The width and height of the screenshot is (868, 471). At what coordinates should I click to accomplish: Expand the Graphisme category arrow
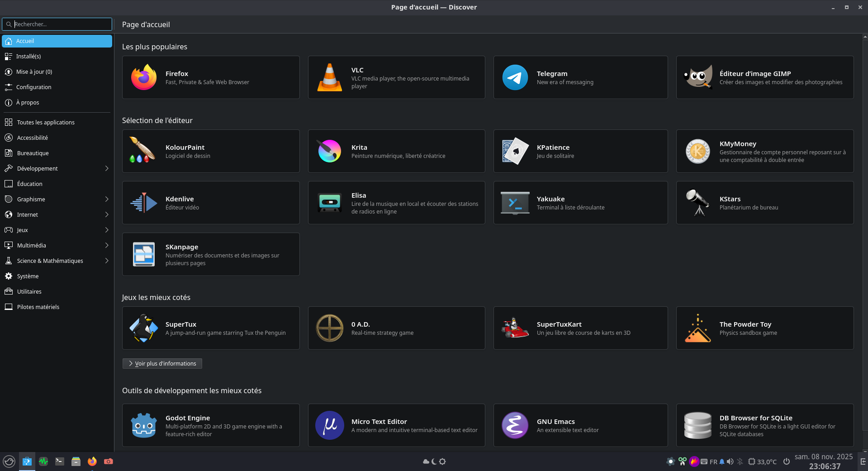pos(107,199)
